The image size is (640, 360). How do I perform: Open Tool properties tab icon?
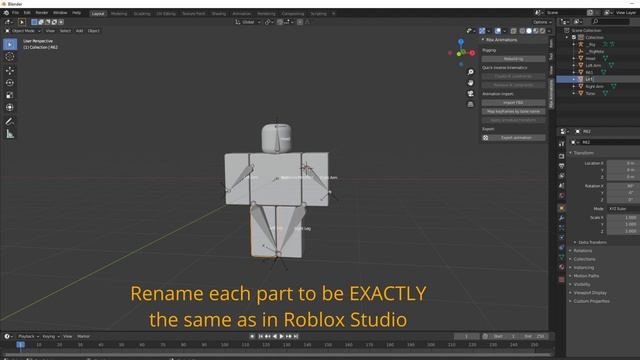click(562, 144)
